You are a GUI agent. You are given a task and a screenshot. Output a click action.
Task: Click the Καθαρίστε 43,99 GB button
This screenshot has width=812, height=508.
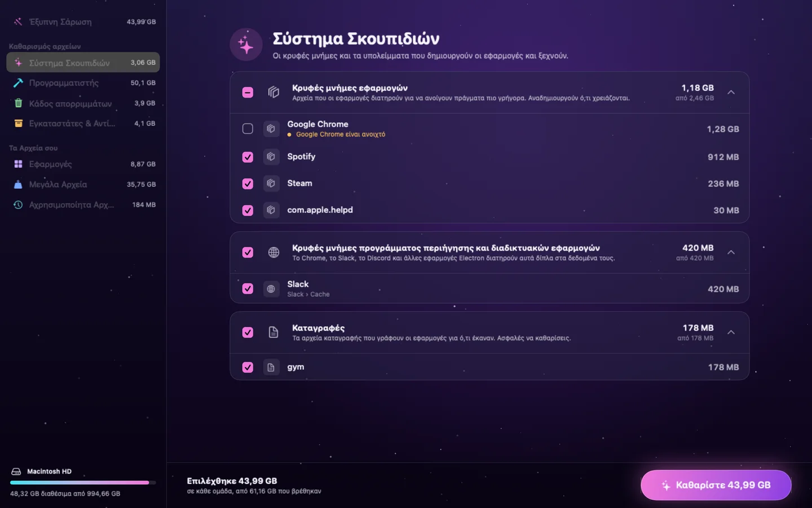[716, 485]
